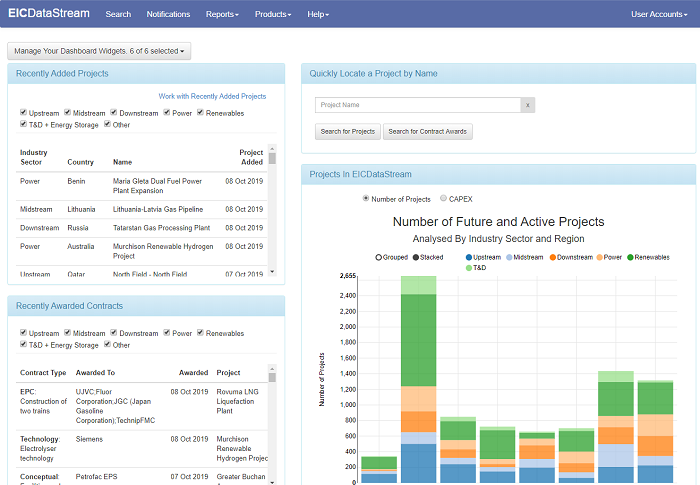Expand the Help menu
The image size is (700, 485).
coord(318,14)
